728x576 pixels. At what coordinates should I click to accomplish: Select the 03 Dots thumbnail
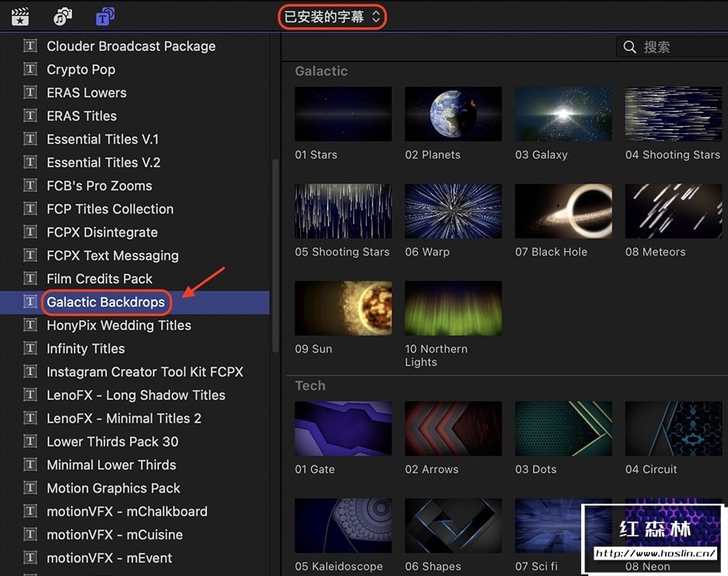(x=563, y=428)
